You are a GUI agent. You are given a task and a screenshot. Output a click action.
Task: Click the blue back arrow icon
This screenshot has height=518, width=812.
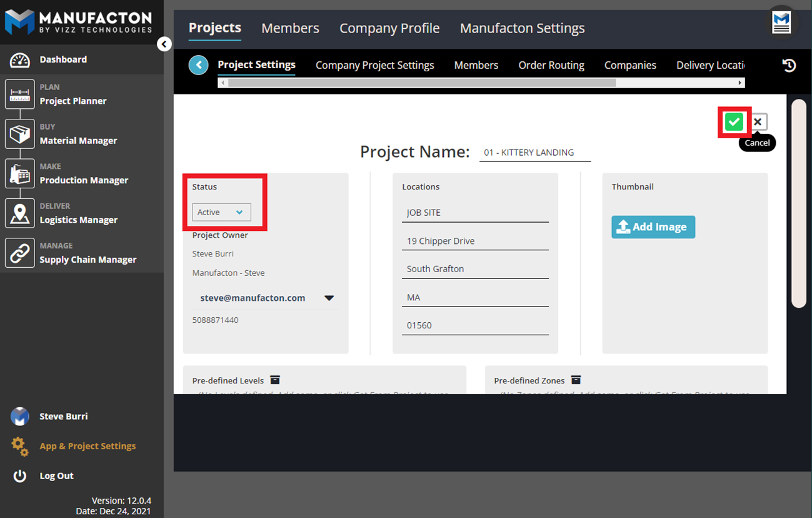(198, 65)
